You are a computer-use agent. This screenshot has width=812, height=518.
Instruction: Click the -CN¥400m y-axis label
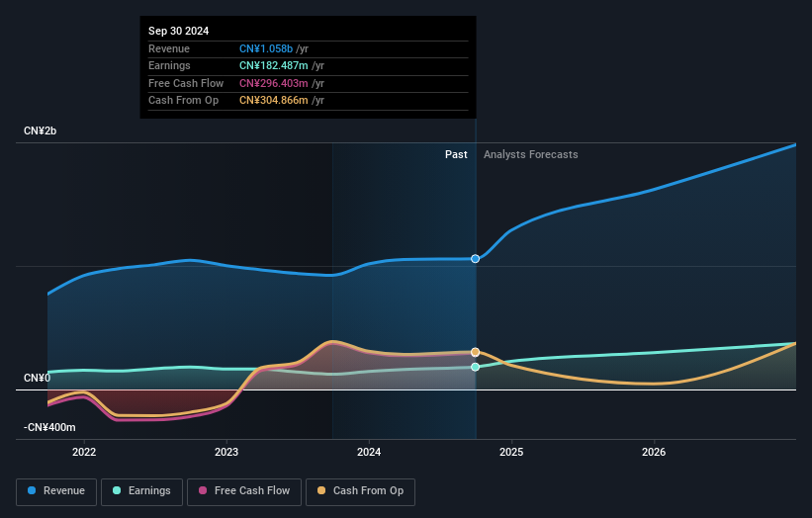(x=49, y=427)
